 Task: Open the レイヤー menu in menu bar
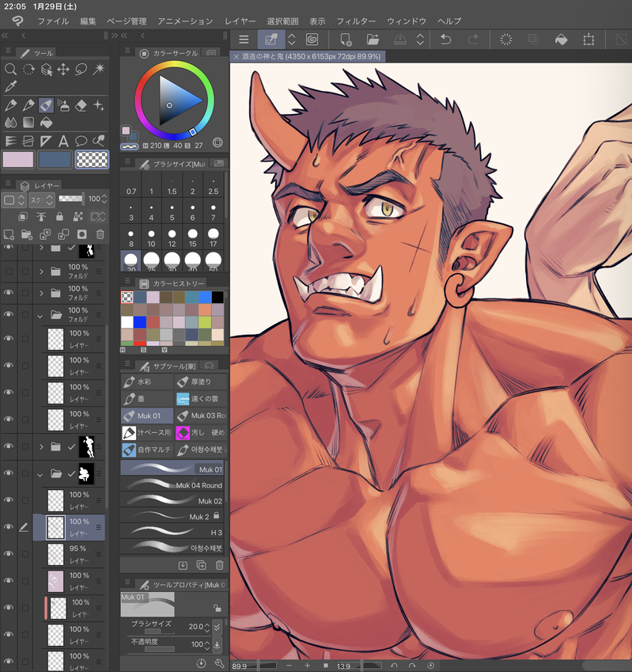240,21
